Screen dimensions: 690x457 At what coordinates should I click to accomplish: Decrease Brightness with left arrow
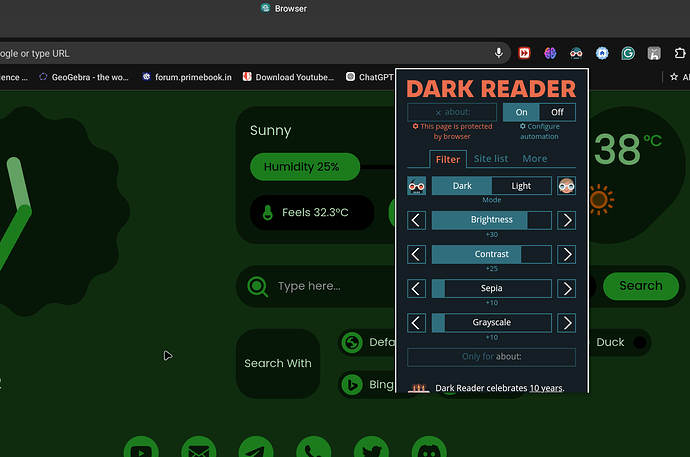pos(416,220)
